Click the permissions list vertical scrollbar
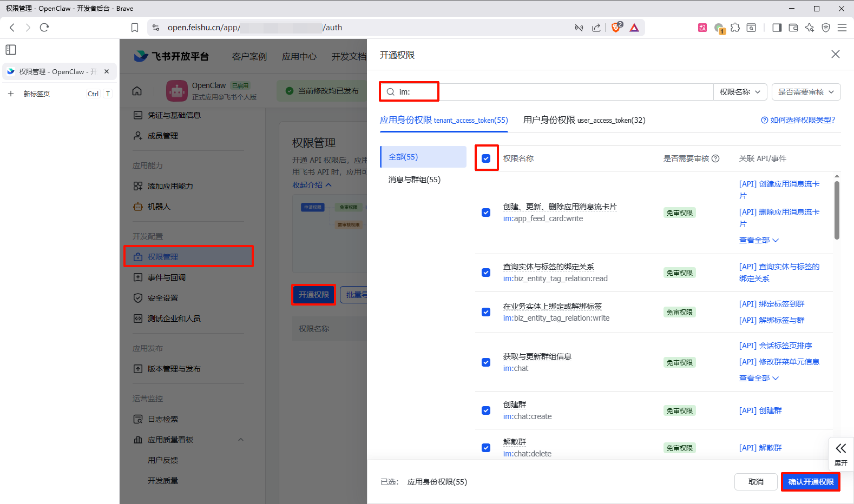Viewport: 854px width, 504px height. pos(837,210)
